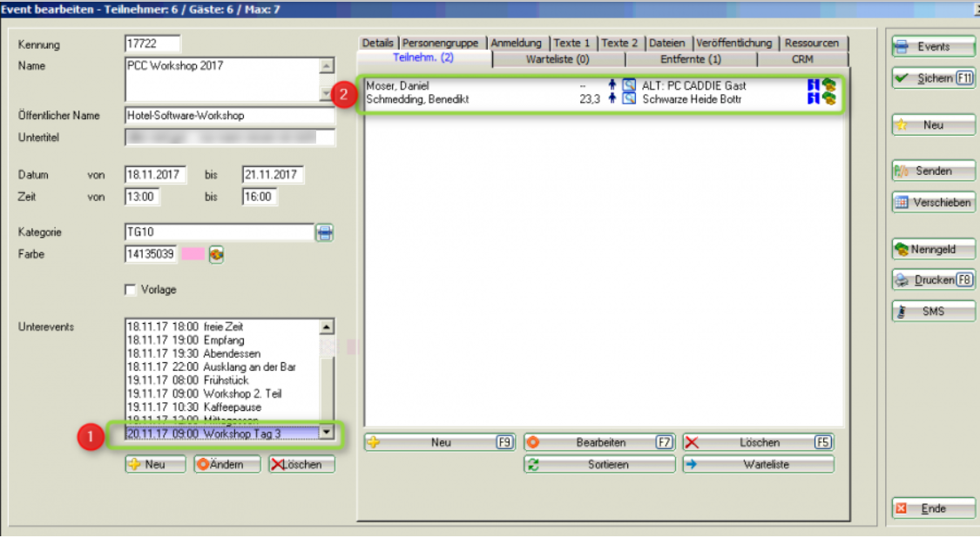This screenshot has height=538, width=980.
Task: Click the pink Farbe color swatch
Action: [193, 254]
